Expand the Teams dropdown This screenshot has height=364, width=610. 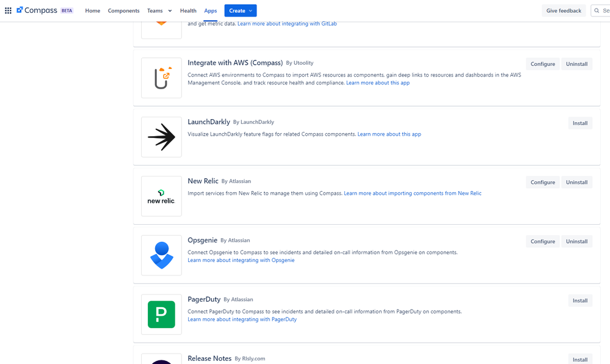pos(158,10)
